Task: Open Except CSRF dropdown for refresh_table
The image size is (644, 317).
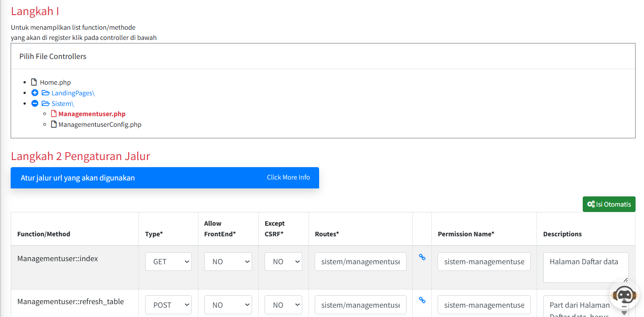Action: click(x=283, y=305)
